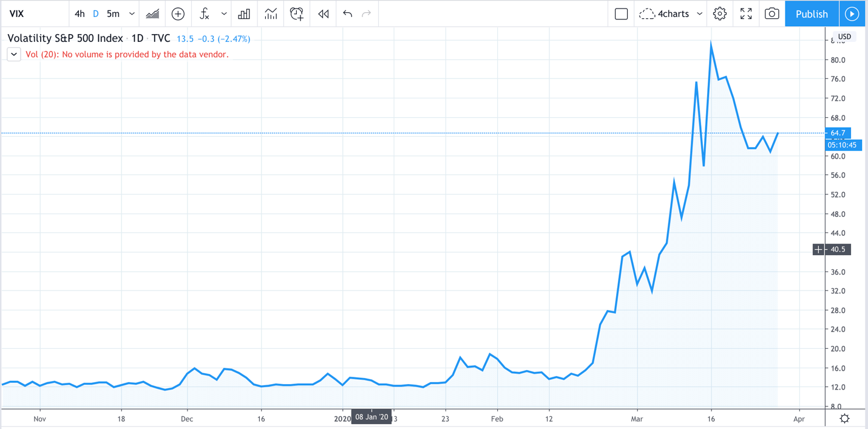Click the 64.7 current price label
The width and height of the screenshot is (868, 429).
pos(838,133)
